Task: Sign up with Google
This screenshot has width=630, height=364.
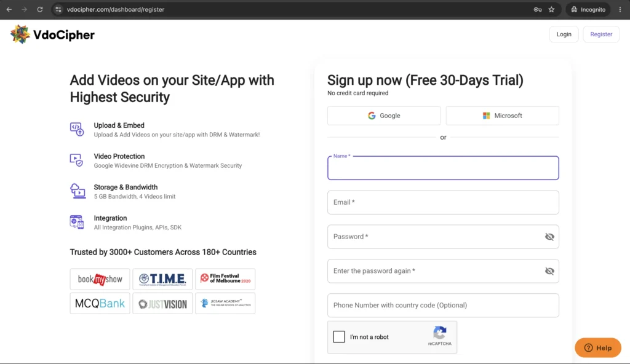Action: coord(384,116)
